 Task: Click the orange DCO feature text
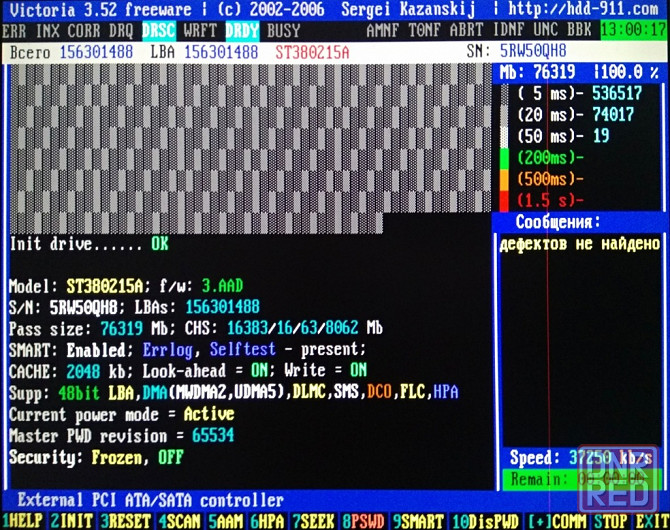[379, 392]
